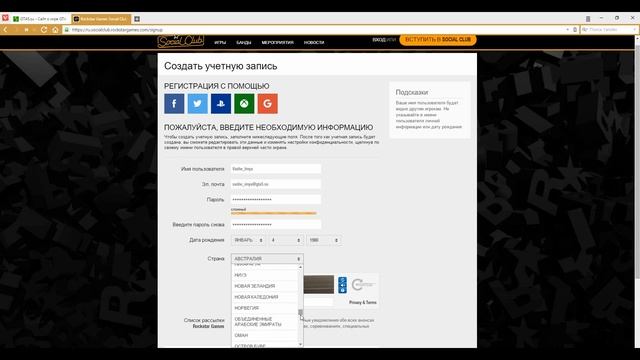Click the bookmark icon in address bar
This screenshot has height=360, width=640.
click(x=575, y=30)
